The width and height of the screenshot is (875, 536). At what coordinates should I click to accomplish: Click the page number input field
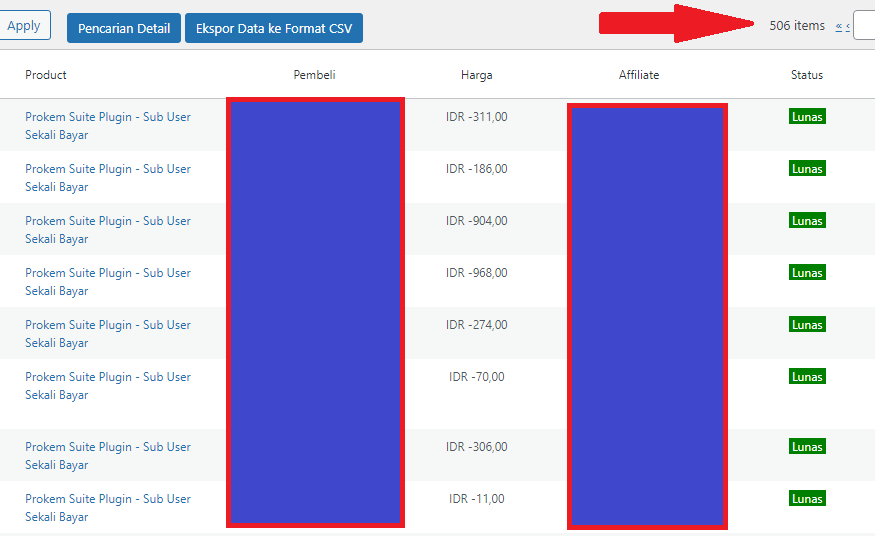865,26
